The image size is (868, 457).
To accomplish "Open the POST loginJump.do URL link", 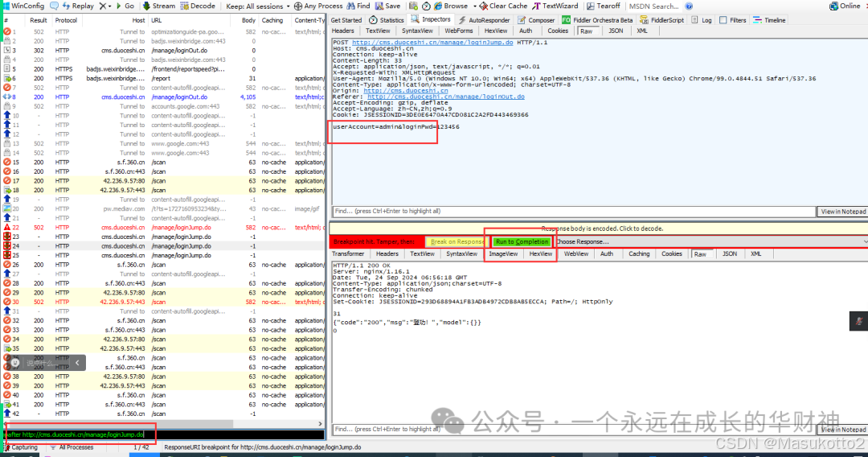I will click(x=432, y=42).
